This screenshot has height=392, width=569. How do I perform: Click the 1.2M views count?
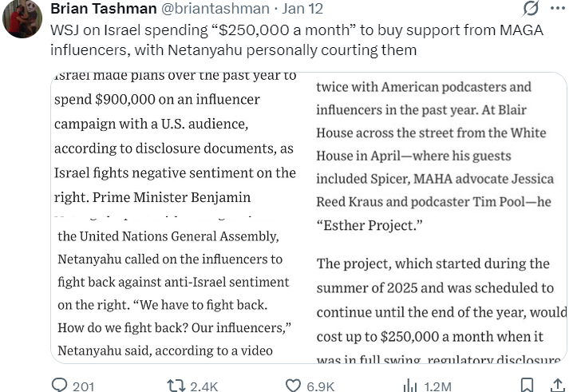(x=437, y=386)
